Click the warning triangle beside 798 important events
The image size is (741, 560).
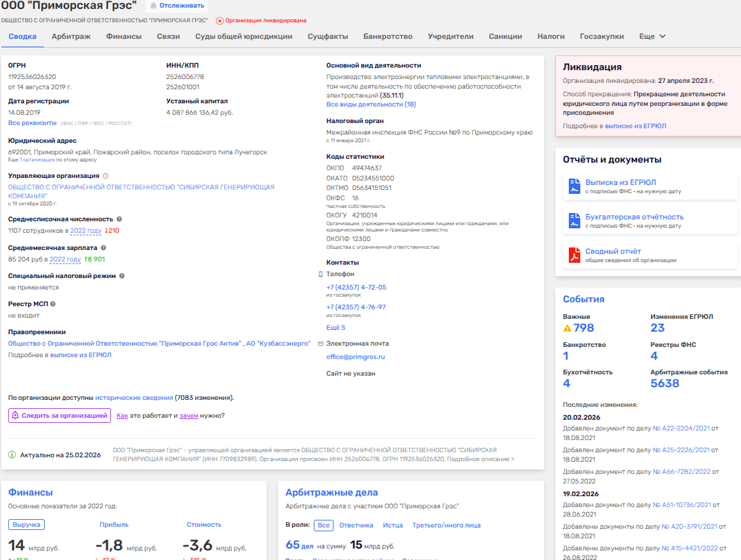pos(567,328)
